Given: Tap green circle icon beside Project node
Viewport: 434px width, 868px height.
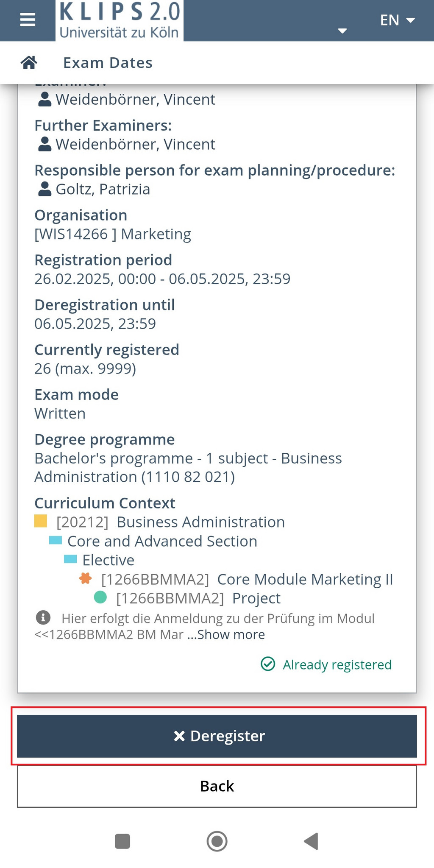Looking at the screenshot, I should coord(100,597).
